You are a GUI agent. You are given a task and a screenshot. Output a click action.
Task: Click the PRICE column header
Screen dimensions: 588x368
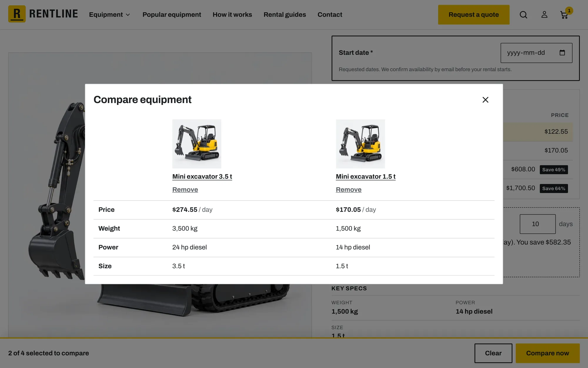click(x=560, y=115)
